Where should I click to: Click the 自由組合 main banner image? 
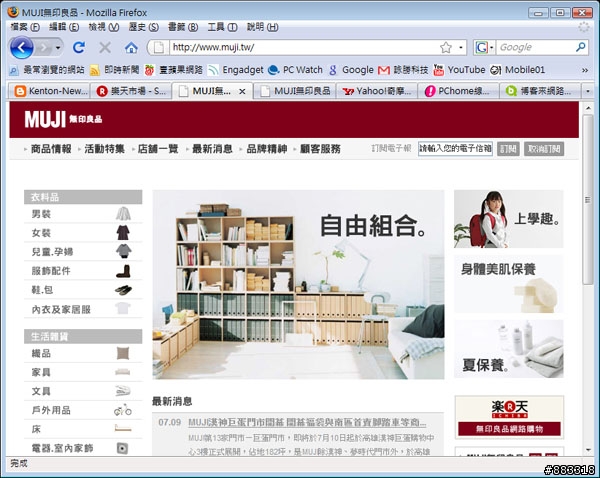coord(298,284)
